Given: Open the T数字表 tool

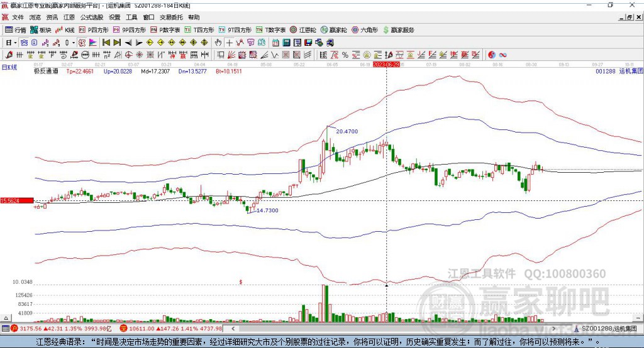Looking at the screenshot, I should [x=270, y=30].
